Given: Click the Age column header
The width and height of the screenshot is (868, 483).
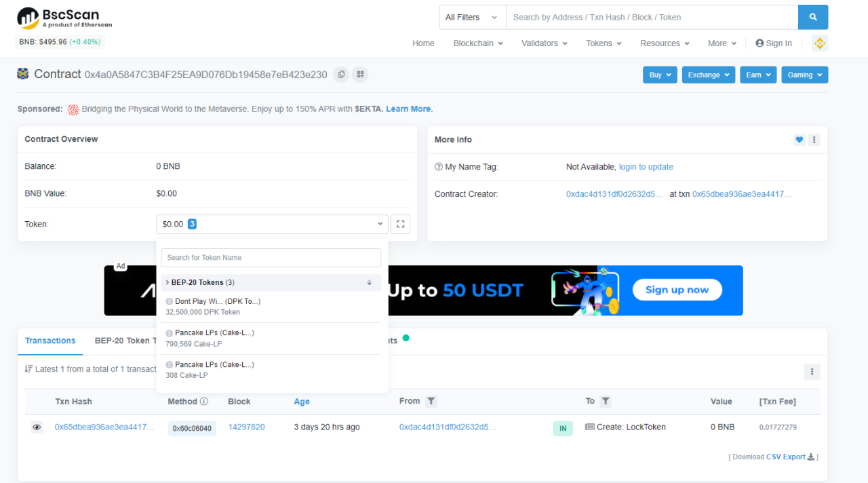Looking at the screenshot, I should [x=302, y=402].
